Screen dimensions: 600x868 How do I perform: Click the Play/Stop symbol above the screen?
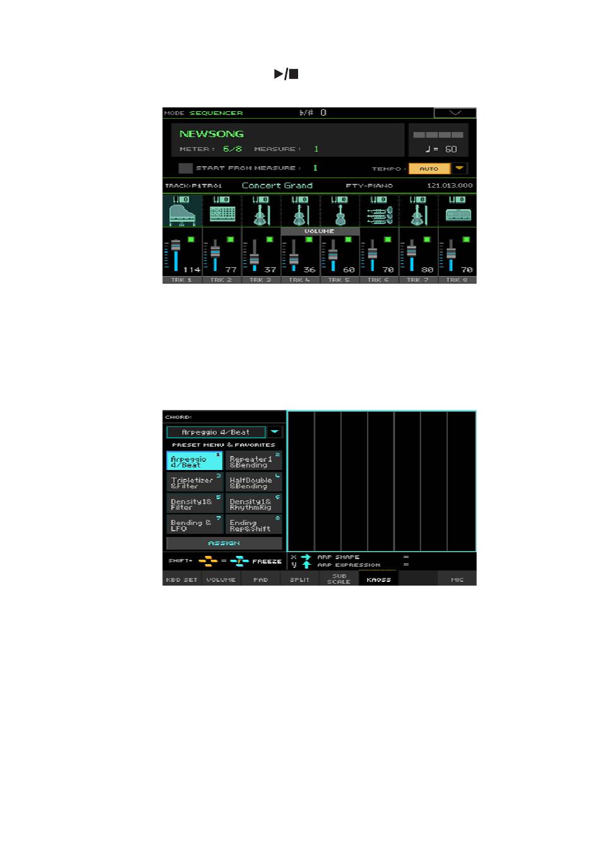pyautogui.click(x=286, y=74)
